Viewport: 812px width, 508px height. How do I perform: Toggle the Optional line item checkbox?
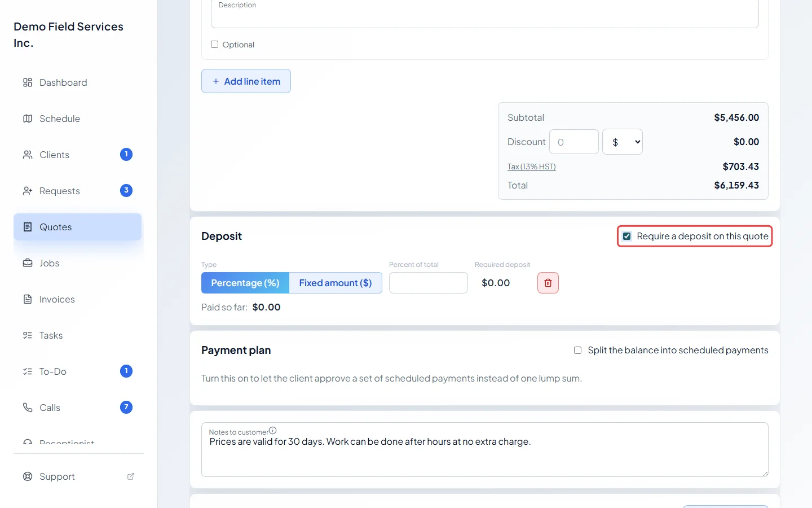click(214, 44)
